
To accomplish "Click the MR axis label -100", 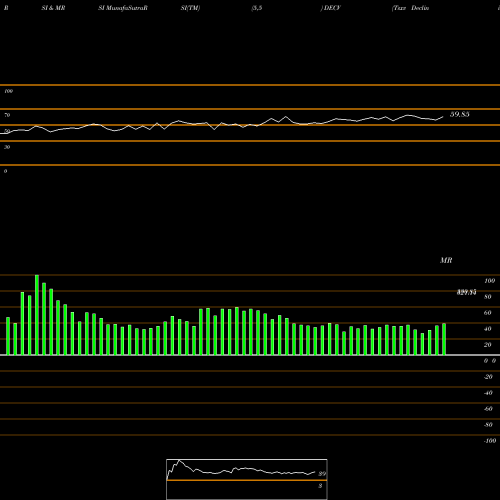I will (490, 441).
